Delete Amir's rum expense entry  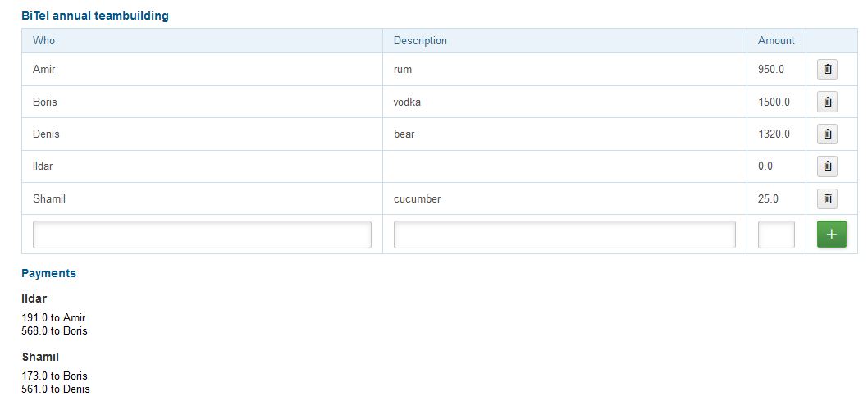[827, 70]
